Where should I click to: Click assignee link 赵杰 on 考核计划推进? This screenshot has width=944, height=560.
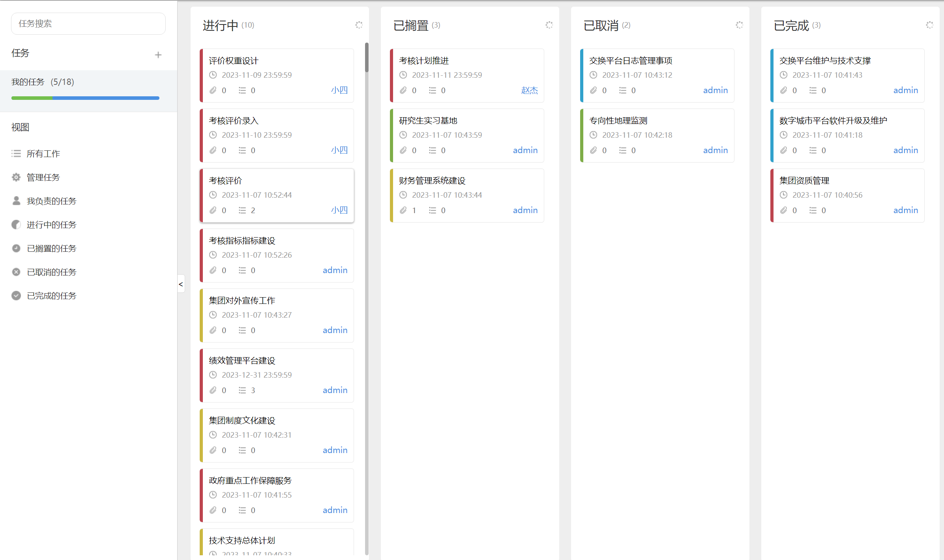pos(529,90)
